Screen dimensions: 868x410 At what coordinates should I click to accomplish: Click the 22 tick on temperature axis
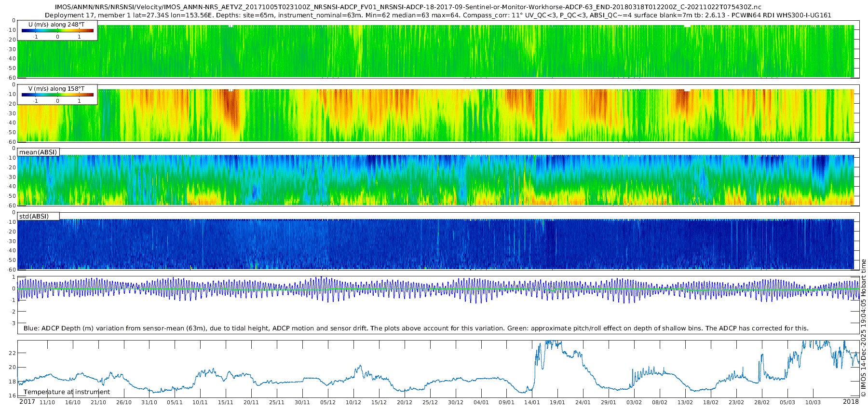[13, 353]
